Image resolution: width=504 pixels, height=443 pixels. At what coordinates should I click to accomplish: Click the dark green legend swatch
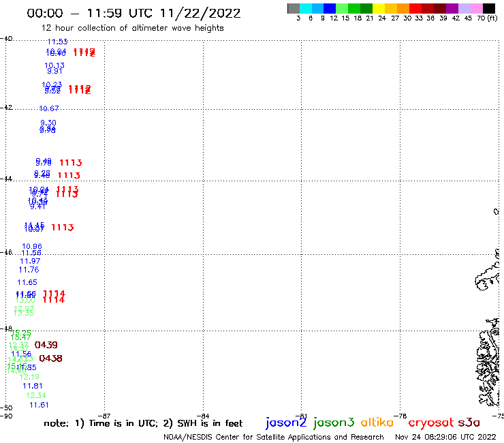tap(366, 9)
